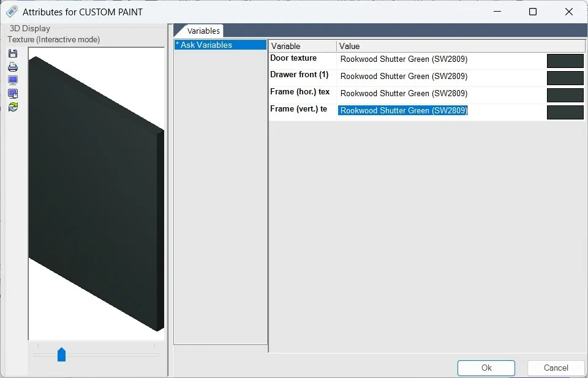Select the Frame (vert.) te variable name

(x=298, y=109)
